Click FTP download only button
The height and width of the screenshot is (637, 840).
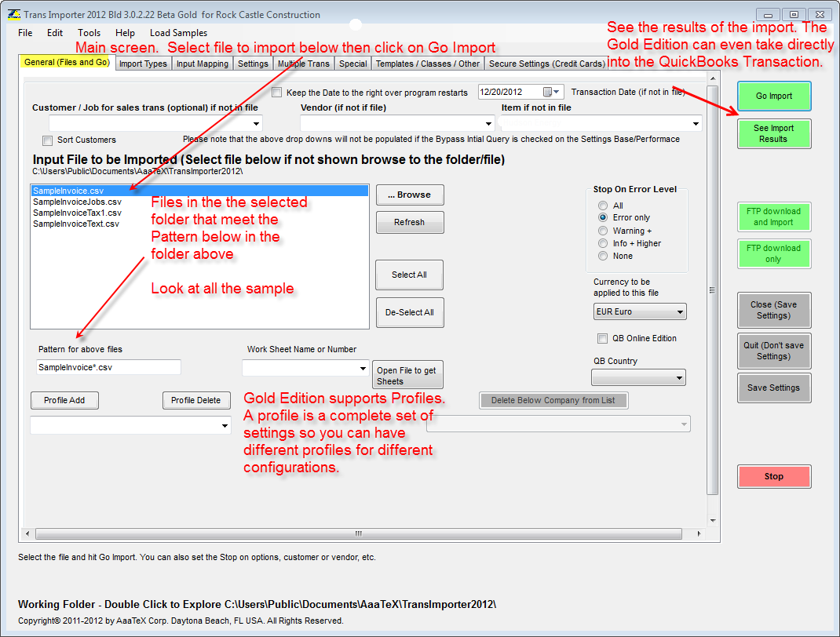coord(774,253)
